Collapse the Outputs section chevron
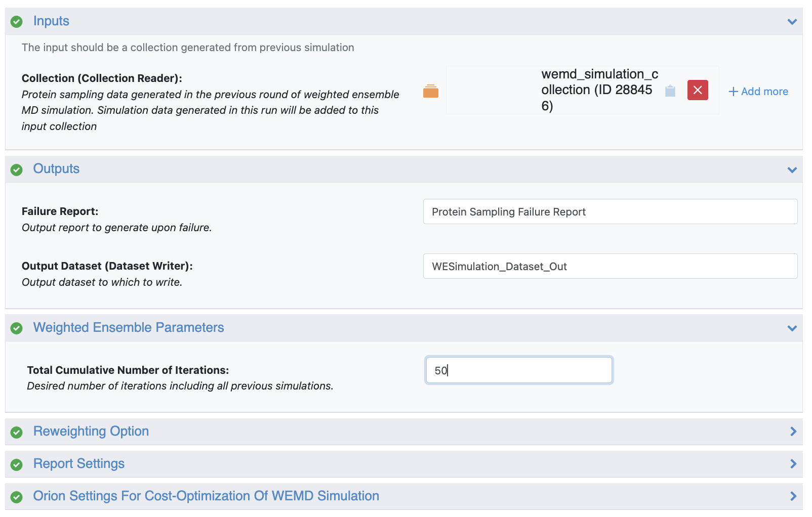 [792, 170]
